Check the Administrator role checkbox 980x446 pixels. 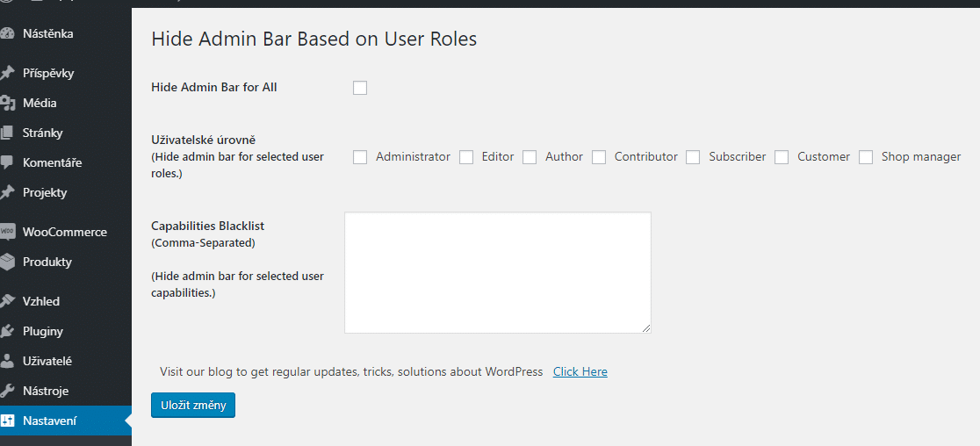tap(360, 157)
